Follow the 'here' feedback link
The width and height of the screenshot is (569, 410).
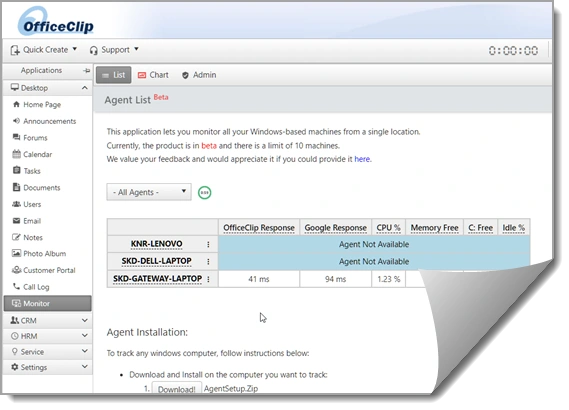coord(362,159)
